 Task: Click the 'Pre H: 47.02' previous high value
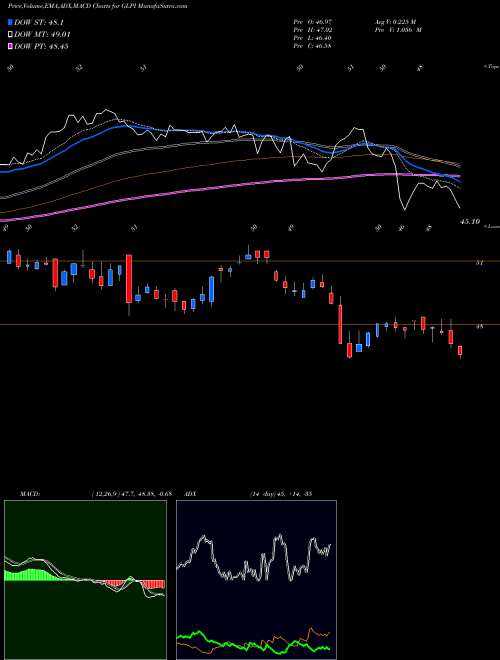coord(314,30)
